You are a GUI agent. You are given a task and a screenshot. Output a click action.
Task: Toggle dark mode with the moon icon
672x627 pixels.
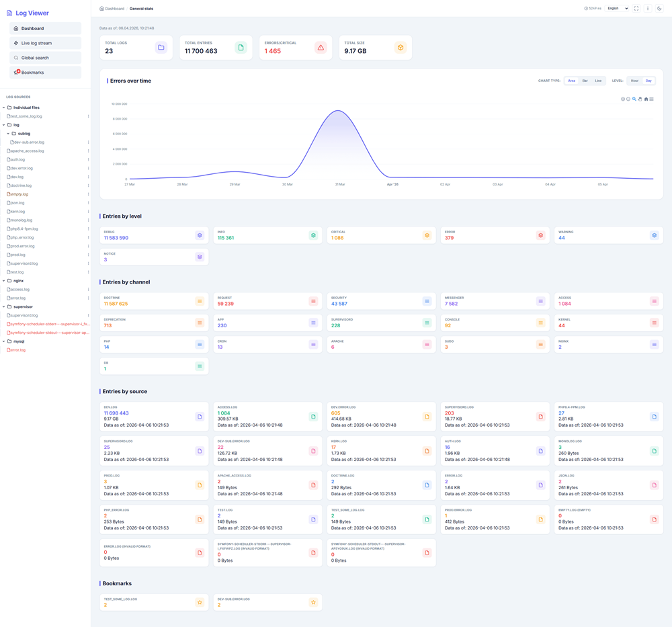point(659,9)
